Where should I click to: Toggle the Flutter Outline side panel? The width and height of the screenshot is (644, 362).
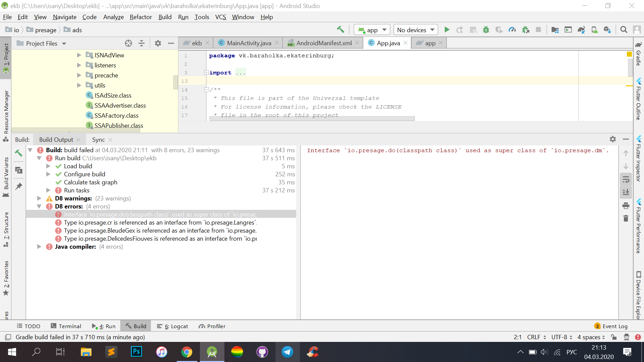(639, 99)
